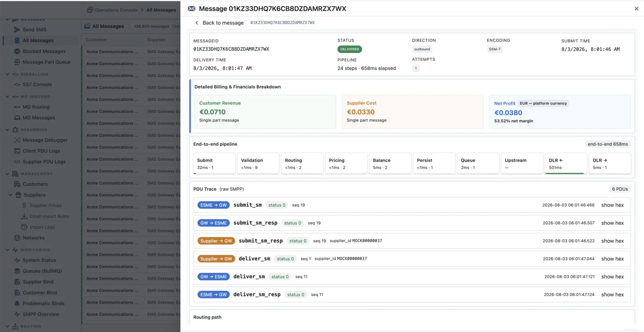644x332 pixels.
Task: Close the message detail panel
Action: [636, 8]
